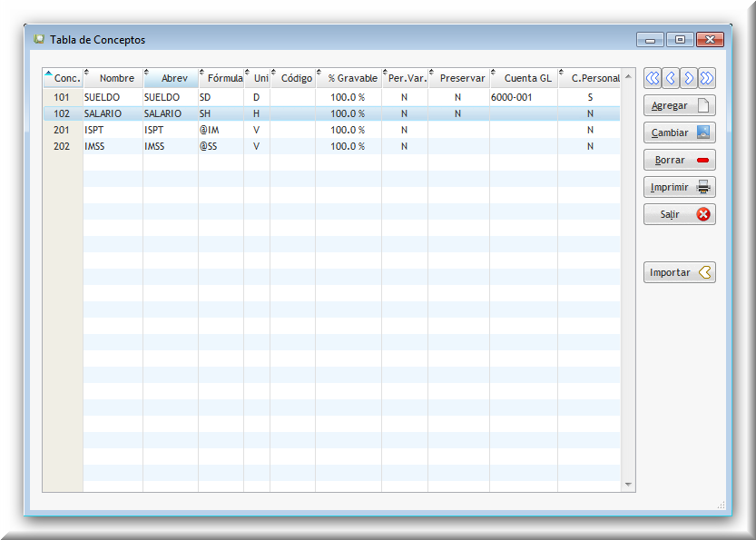Click scrollbar up arrow of the table
This screenshot has width=756, height=540.
point(628,76)
